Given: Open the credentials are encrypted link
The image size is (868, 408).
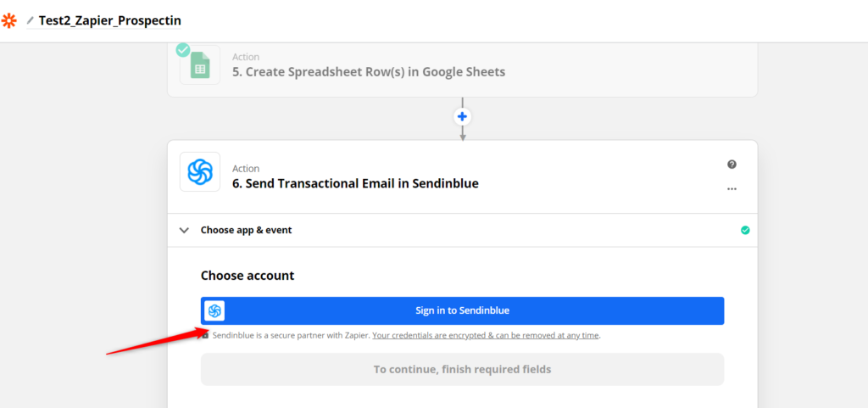Looking at the screenshot, I should pos(486,336).
